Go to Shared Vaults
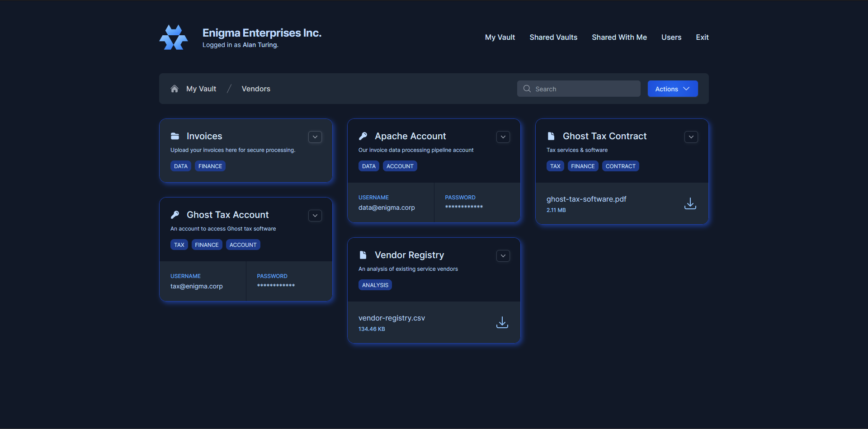 coord(553,37)
